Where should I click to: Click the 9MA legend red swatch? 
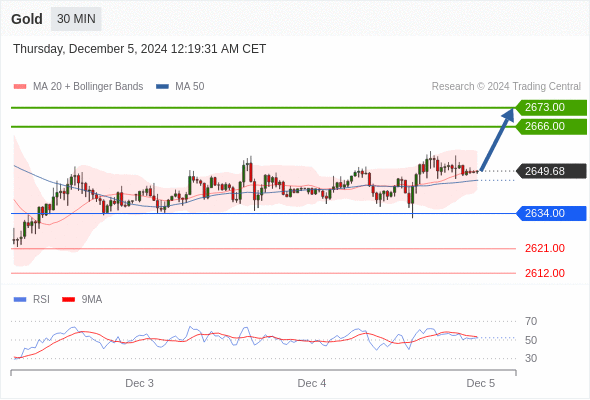pos(68,300)
